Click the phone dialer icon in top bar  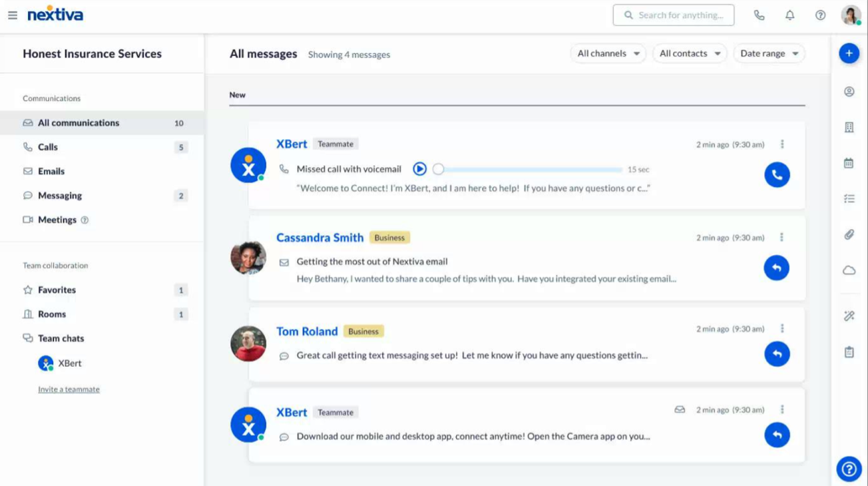click(759, 15)
